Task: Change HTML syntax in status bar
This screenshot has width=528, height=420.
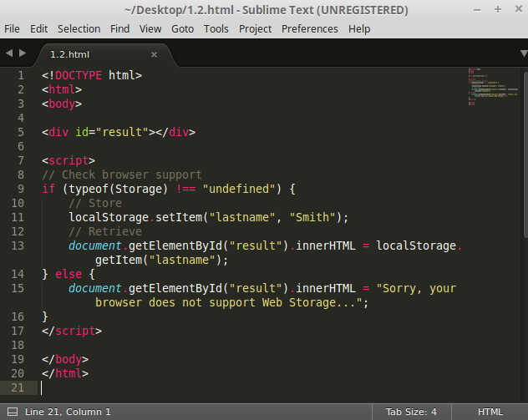Action: tap(490, 412)
